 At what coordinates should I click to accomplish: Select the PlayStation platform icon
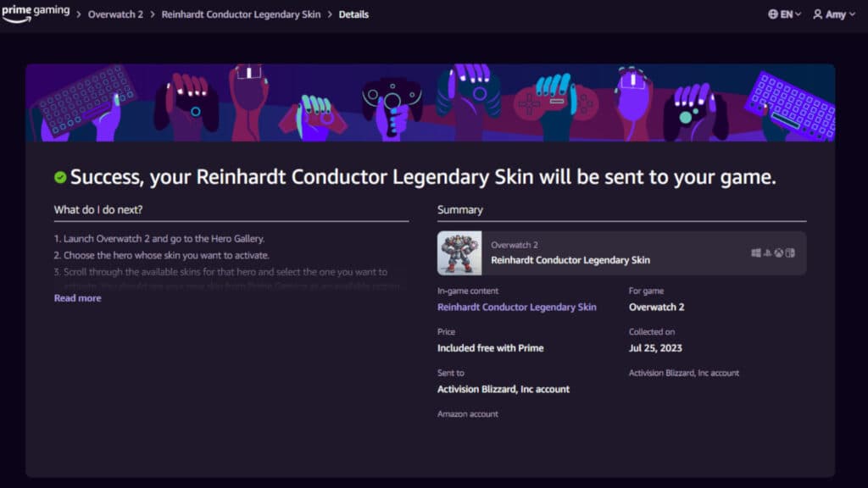(767, 252)
